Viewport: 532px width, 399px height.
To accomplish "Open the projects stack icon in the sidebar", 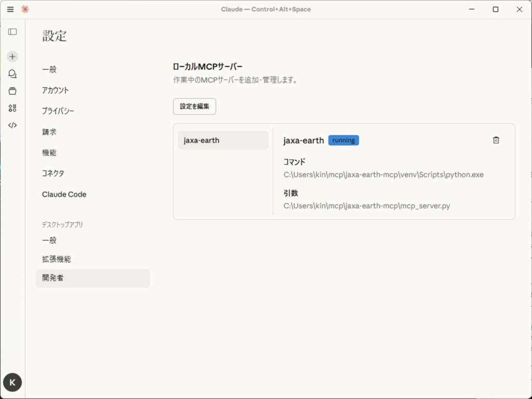I will tap(12, 91).
